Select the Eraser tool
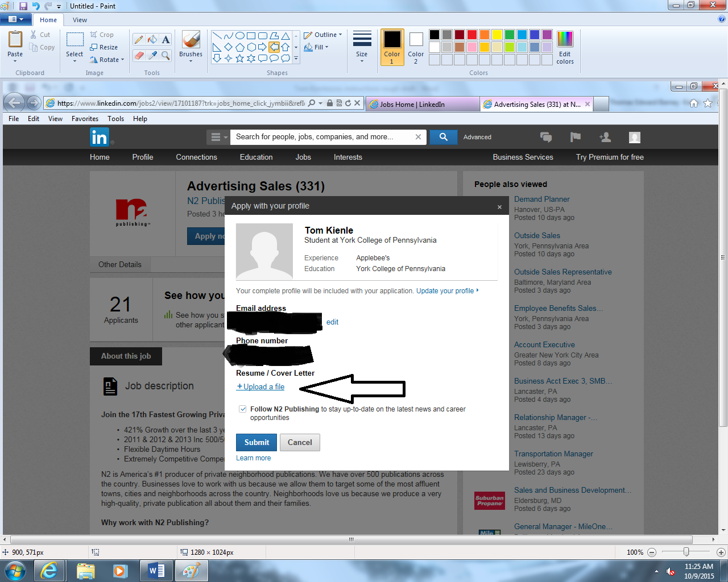The height and width of the screenshot is (582, 728). pyautogui.click(x=139, y=55)
